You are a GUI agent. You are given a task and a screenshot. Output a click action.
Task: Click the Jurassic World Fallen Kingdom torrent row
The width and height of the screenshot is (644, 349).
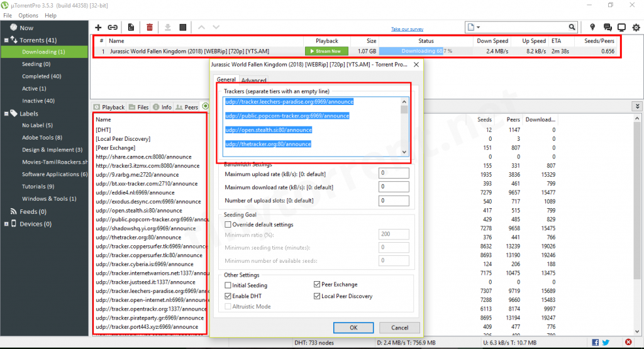click(x=357, y=52)
